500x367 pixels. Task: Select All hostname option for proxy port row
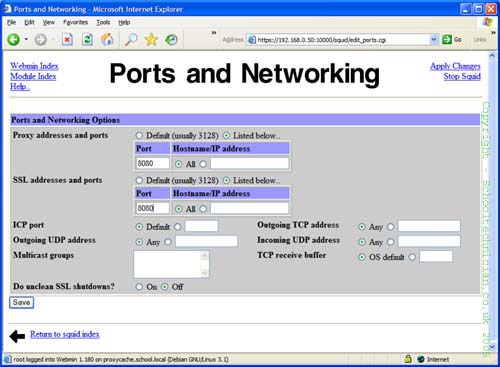[x=179, y=164]
